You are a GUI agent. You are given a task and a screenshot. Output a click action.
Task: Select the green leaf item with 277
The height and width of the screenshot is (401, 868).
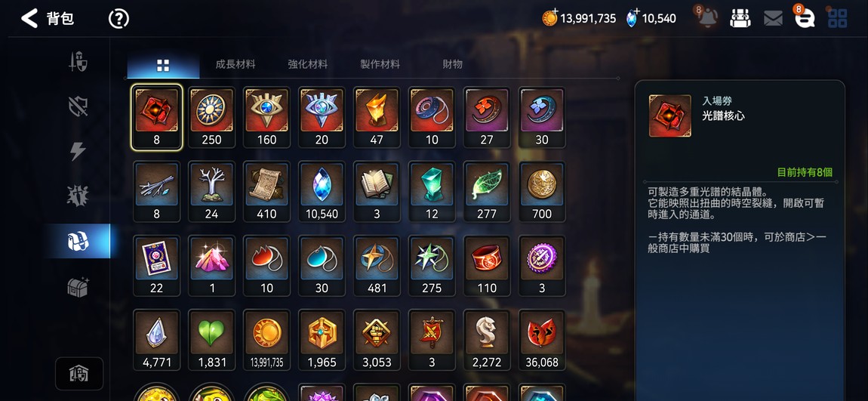(487, 191)
